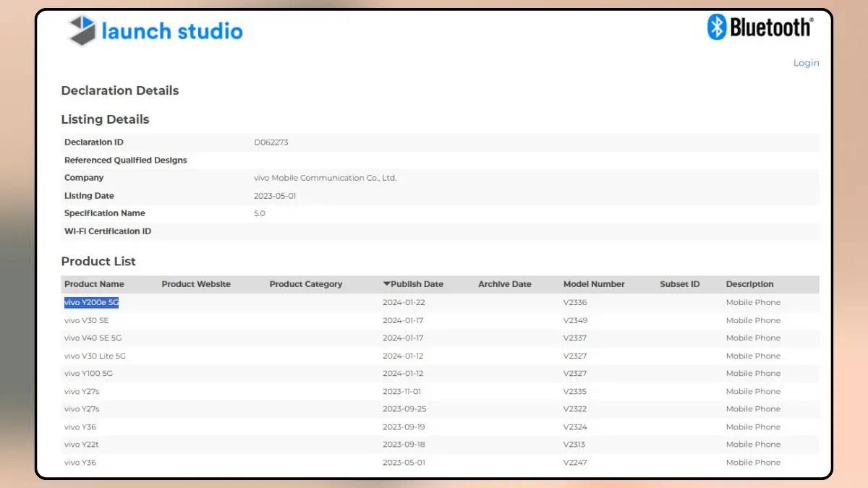The image size is (868, 488).
Task: Click the Listing Date label
Action: pos(89,196)
